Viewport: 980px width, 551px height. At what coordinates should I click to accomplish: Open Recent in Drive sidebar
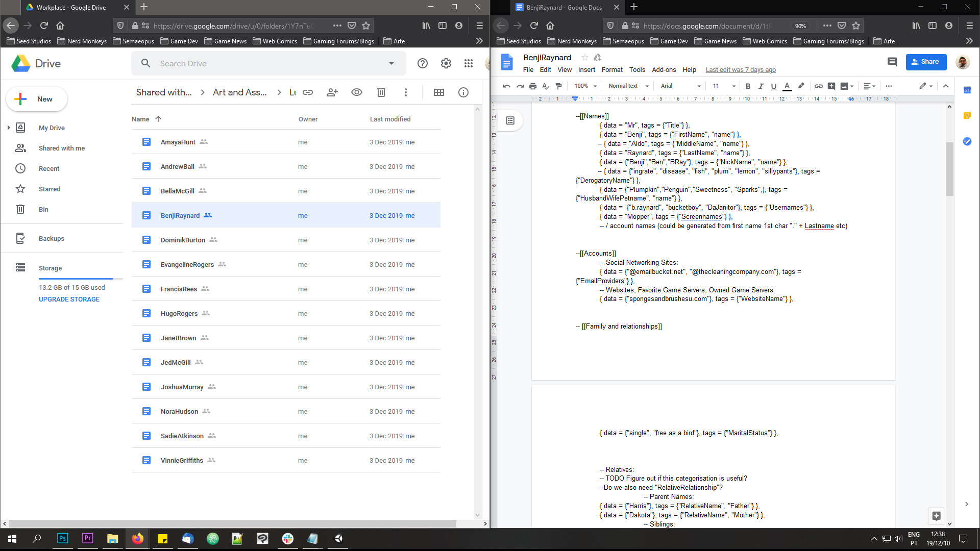(x=49, y=168)
